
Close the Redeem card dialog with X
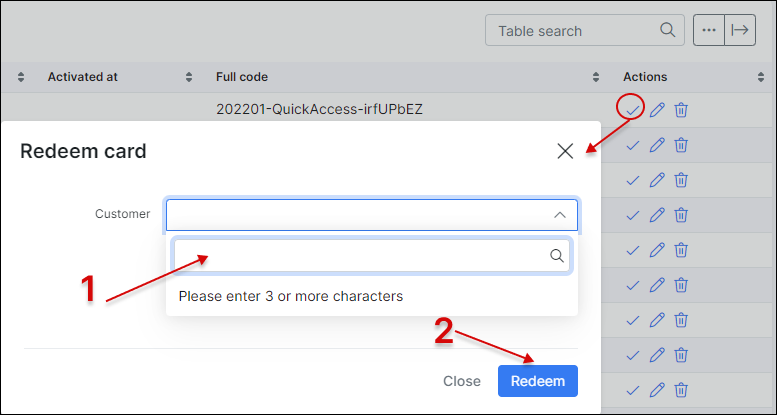click(565, 151)
